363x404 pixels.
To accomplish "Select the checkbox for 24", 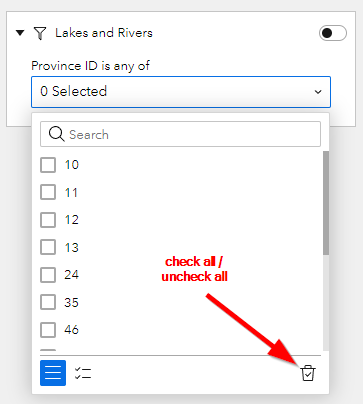I will (48, 275).
